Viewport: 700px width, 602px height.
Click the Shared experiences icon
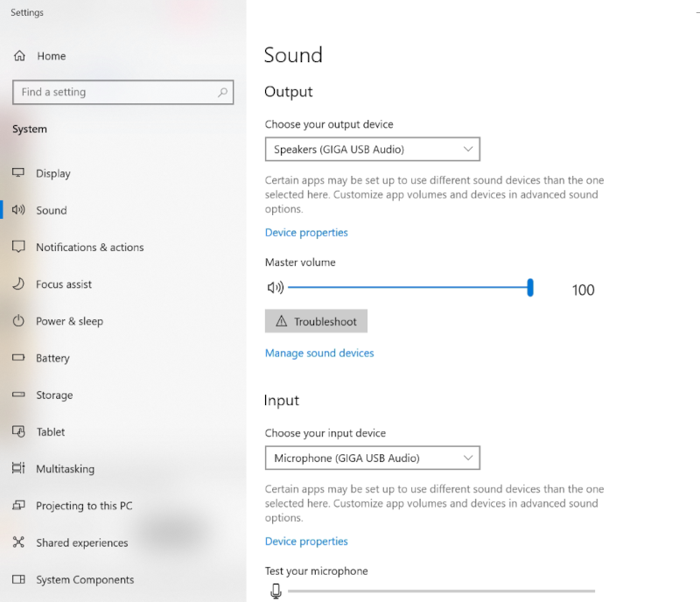(x=18, y=542)
